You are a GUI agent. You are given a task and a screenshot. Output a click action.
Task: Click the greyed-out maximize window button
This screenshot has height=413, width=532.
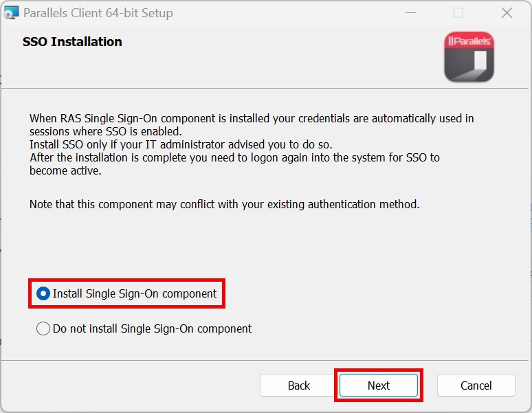point(458,13)
